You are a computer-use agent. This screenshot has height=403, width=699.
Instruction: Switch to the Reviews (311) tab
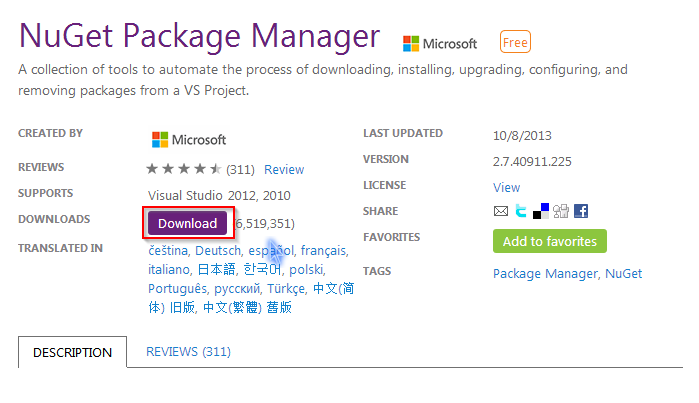[189, 352]
